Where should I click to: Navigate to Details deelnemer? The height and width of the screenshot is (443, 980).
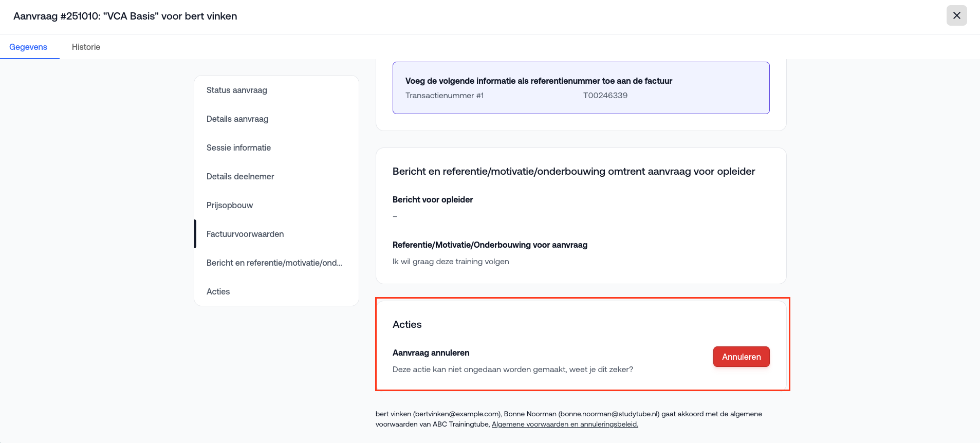click(240, 176)
